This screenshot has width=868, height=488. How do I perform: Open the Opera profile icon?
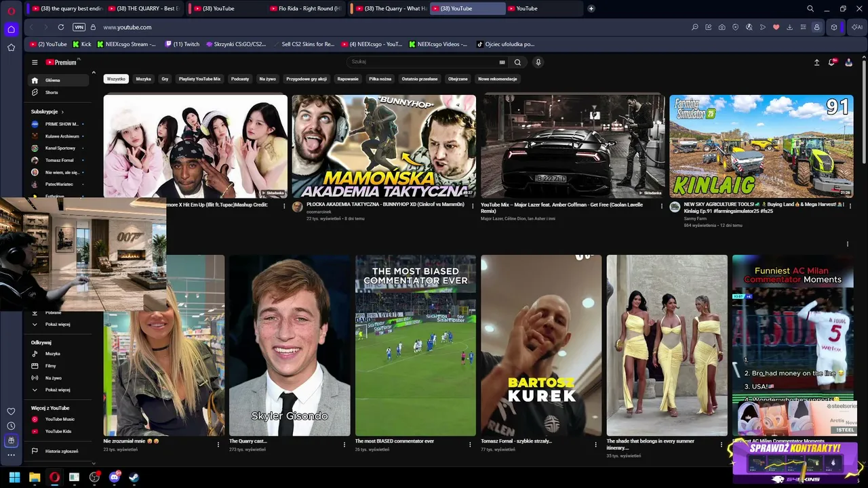pos(816,27)
